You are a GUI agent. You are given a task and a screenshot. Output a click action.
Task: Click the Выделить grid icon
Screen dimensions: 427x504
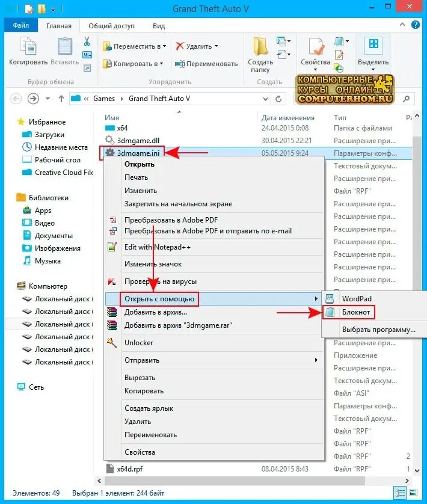coord(373,43)
